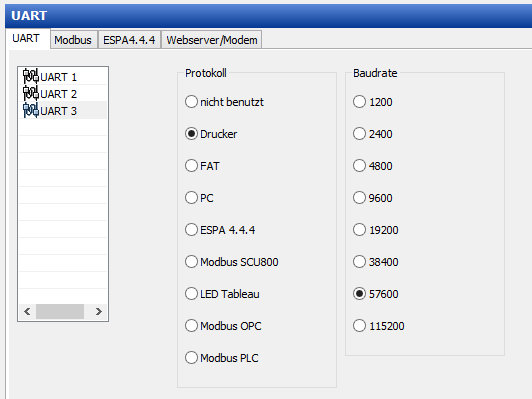Click the UART 3 port icon
The width and height of the screenshot is (532, 399).
31,111
